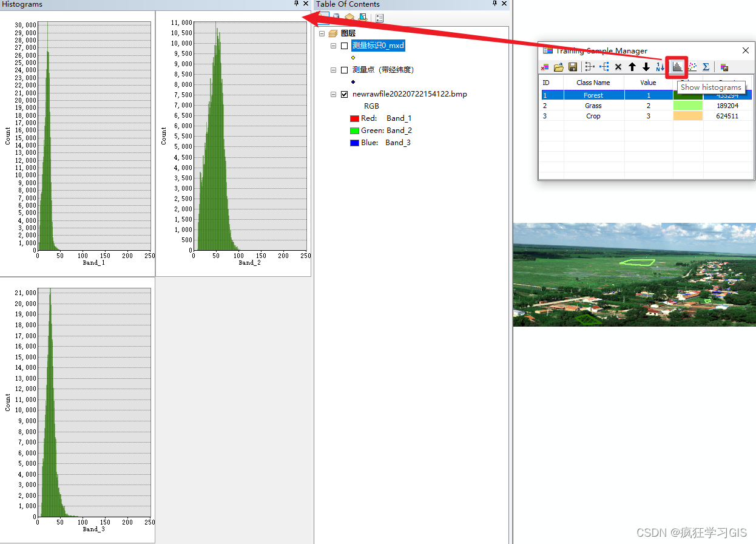Screen dimensions: 756x544
Task: Click the count cell 624511
Action: [727, 116]
